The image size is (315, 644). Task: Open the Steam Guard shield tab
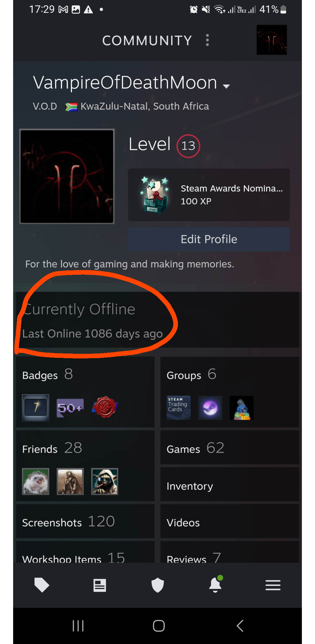(x=157, y=585)
